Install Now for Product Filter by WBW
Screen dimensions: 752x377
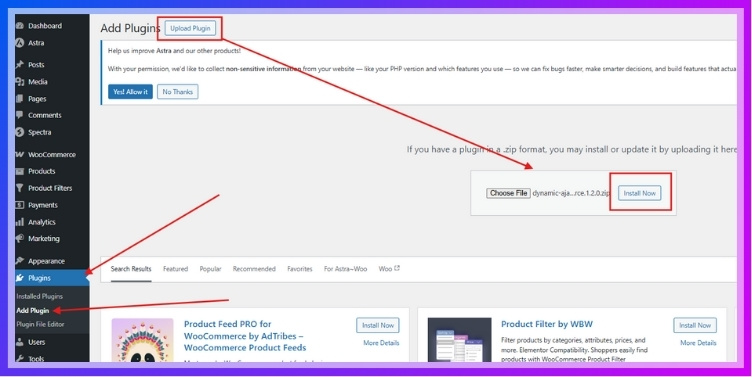tap(695, 325)
